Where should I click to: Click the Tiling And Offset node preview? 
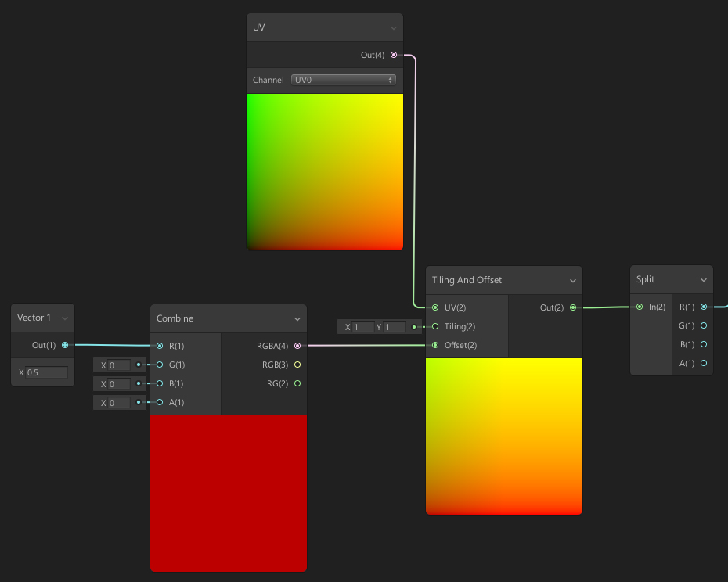pos(504,436)
